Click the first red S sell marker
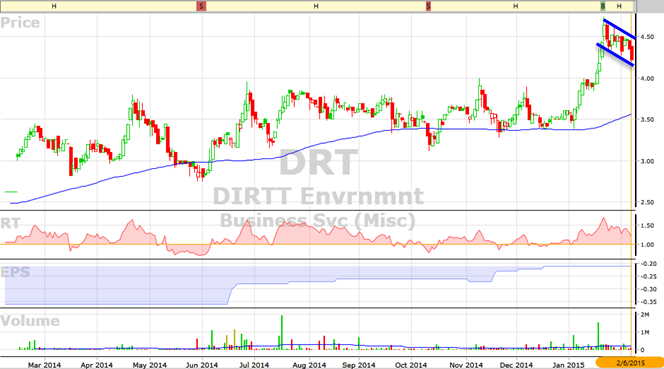The height and width of the screenshot is (369, 664). (201, 6)
